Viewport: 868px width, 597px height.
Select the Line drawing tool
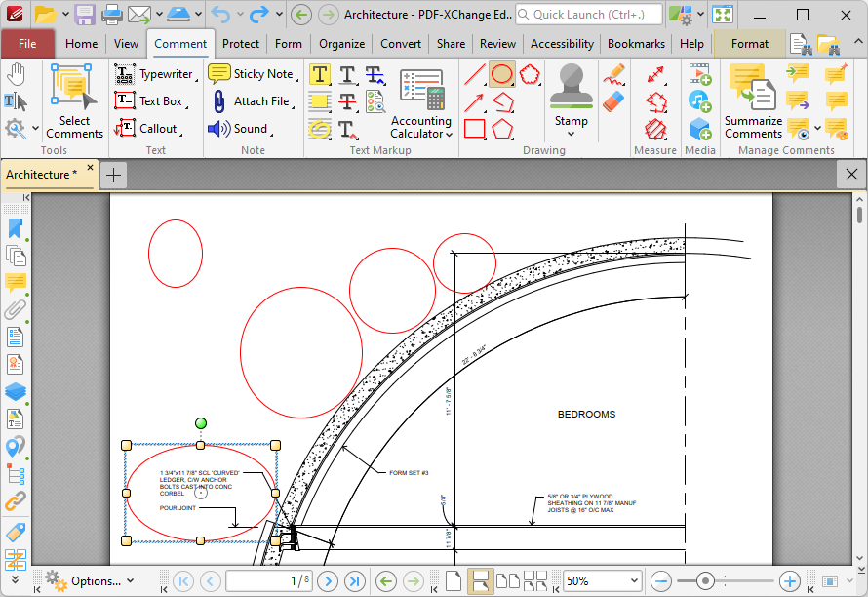[x=475, y=74]
